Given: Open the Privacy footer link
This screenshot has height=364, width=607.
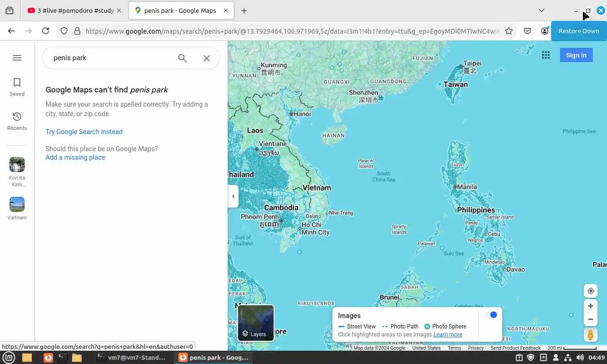Looking at the screenshot, I should click(x=476, y=348).
